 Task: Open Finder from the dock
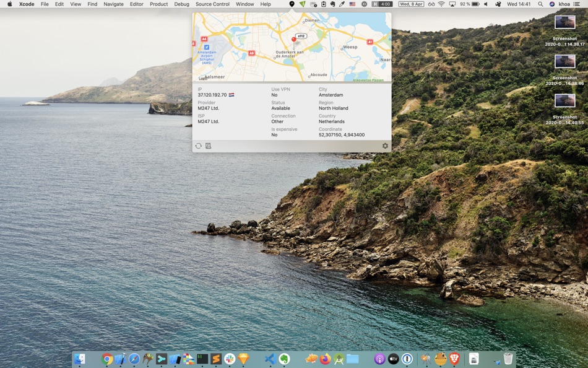coord(79,359)
